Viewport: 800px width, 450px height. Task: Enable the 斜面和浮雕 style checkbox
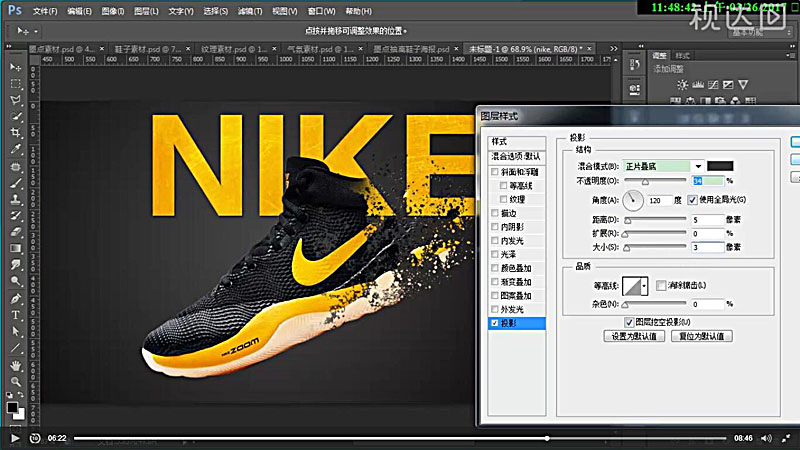pyautogui.click(x=495, y=172)
